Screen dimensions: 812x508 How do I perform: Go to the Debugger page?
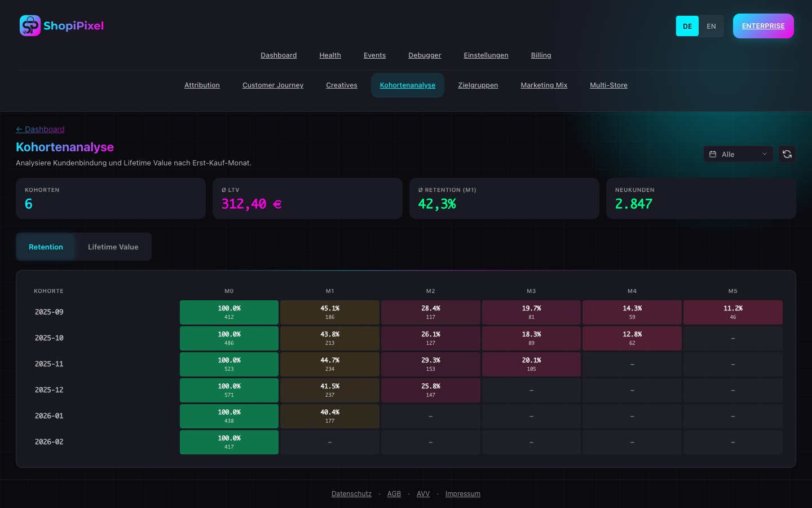425,55
